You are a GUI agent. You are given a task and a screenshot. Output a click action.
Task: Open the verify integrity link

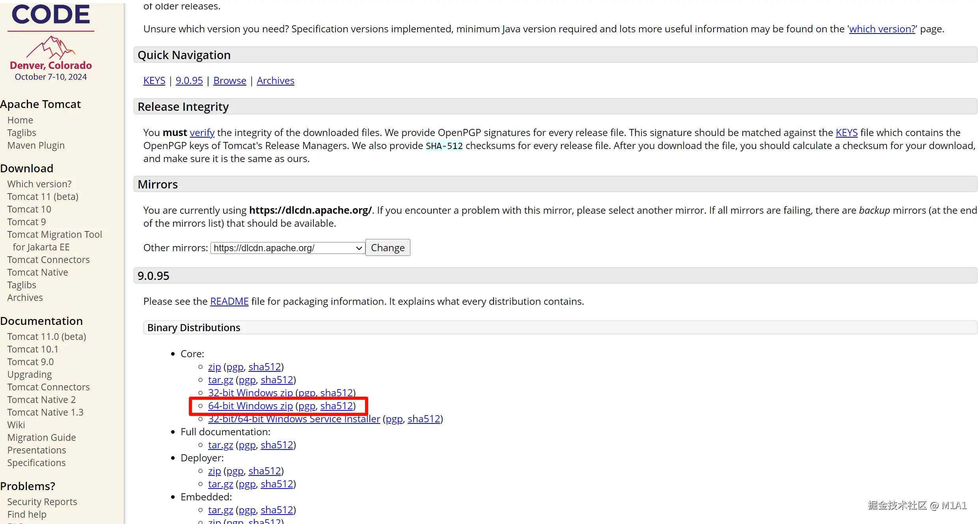202,132
